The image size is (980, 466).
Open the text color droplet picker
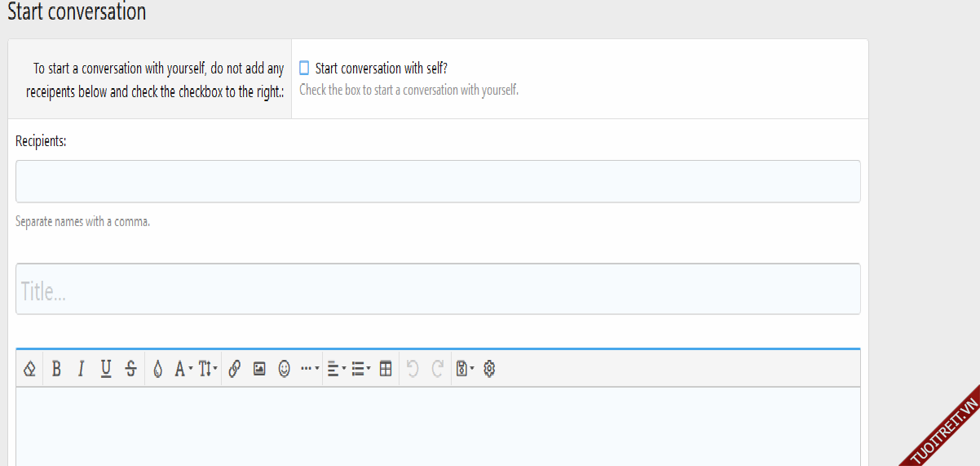pos(158,369)
